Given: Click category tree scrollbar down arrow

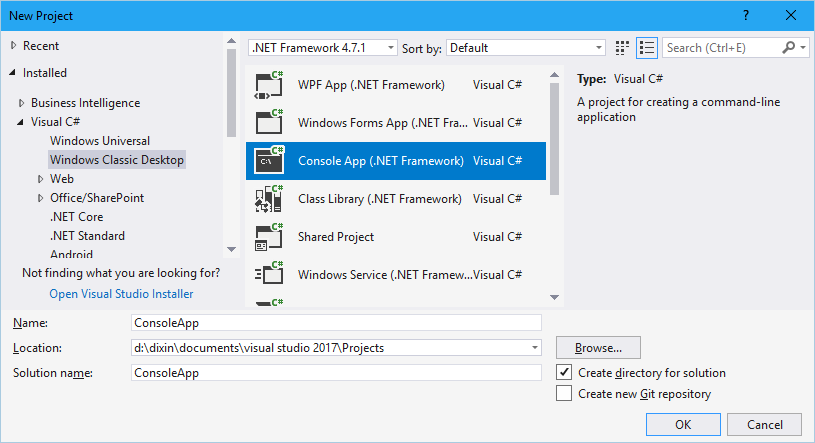Looking at the screenshot, I should coord(232,250).
